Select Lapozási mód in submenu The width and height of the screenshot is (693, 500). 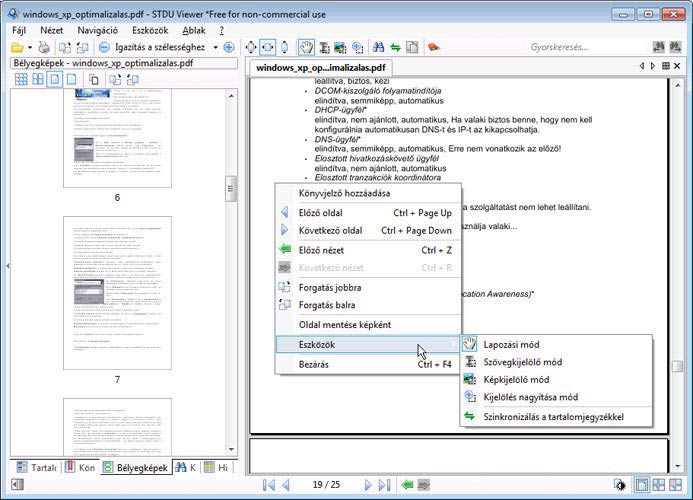556,344
